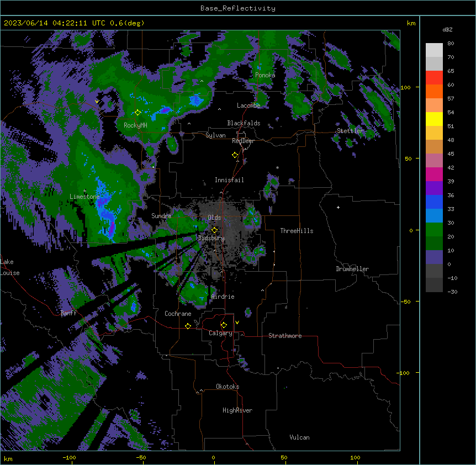Click the RedDeer city label
Image resolution: width=476 pixels, height=465 pixels.
pyautogui.click(x=243, y=141)
